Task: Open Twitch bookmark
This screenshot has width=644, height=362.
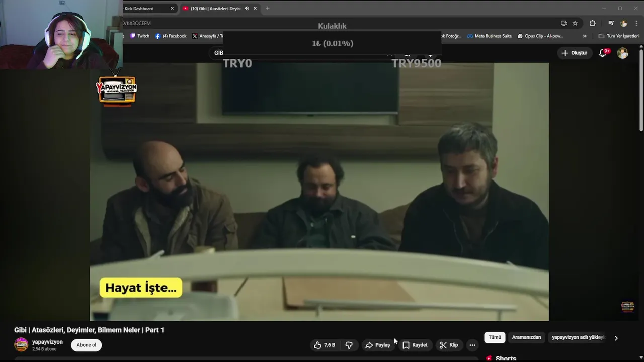Action: 140,36
